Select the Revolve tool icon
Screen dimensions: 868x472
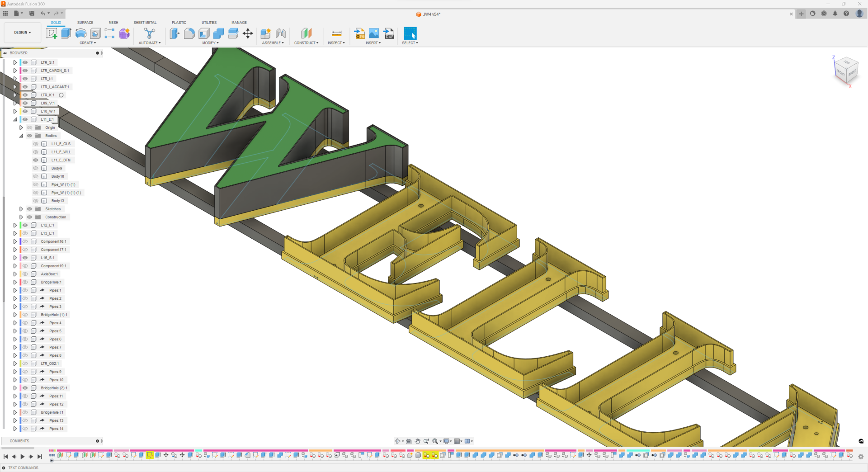(81, 33)
